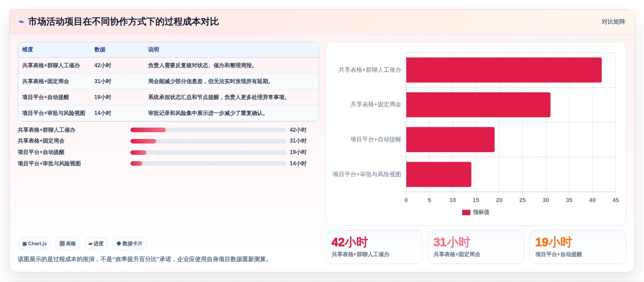
Task: Open the orange 19小时 data card
Action: coord(578,247)
